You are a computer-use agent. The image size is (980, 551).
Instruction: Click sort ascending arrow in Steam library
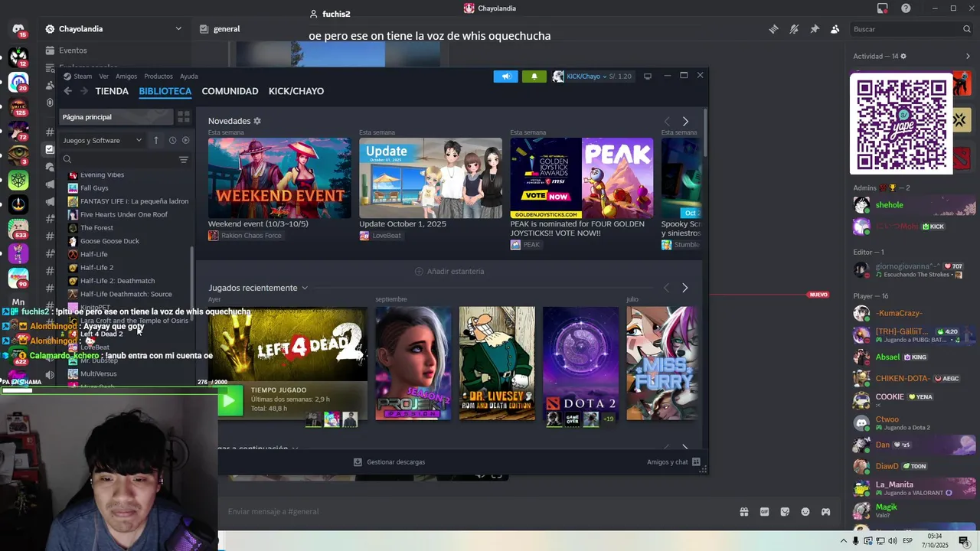pos(156,140)
